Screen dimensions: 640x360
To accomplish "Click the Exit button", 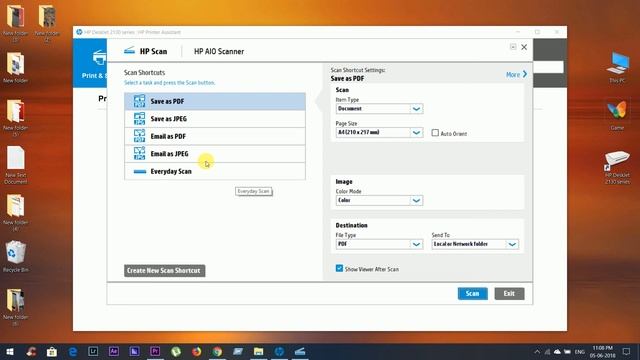I will [x=509, y=293].
